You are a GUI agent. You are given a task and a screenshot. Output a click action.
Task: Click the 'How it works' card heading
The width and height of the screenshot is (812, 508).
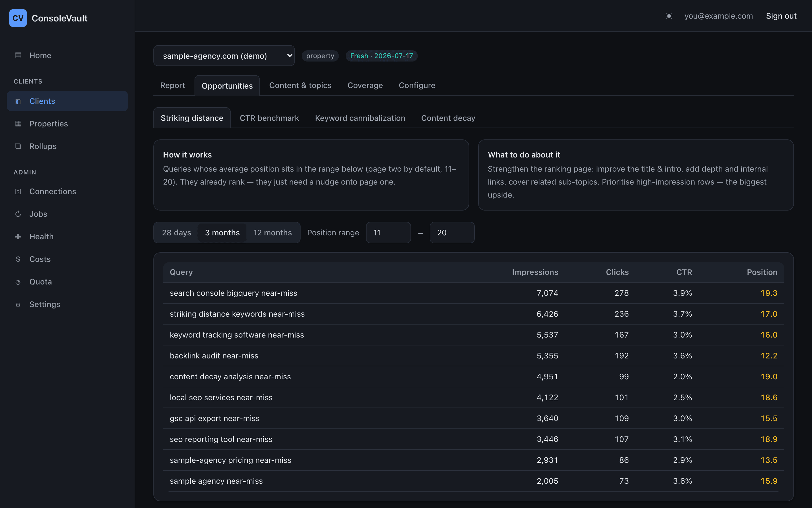[187, 155]
